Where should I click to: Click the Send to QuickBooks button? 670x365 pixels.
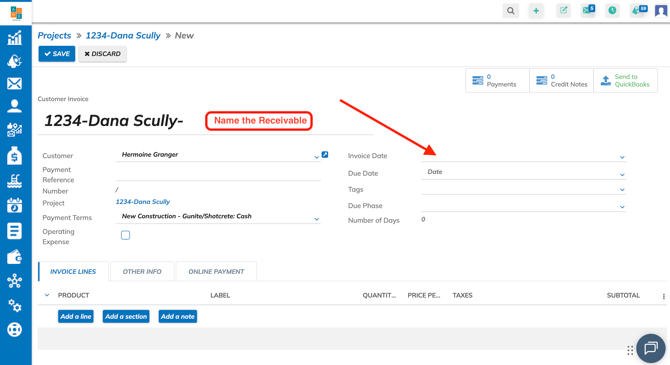626,80
